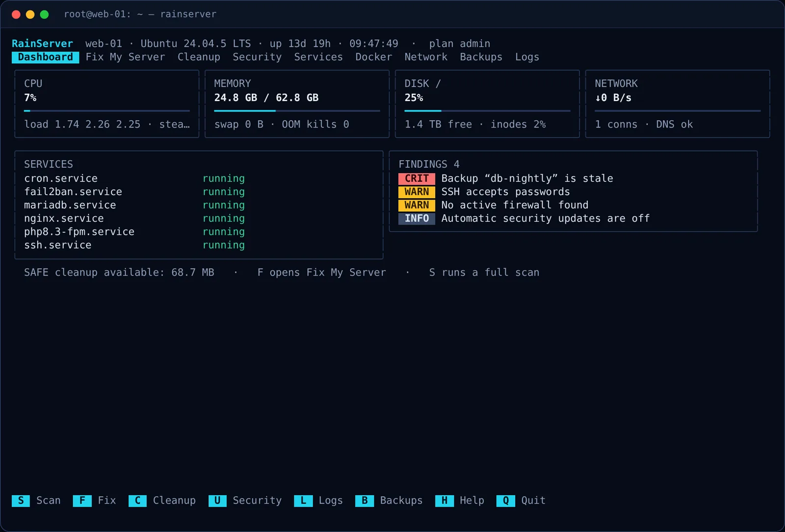
Task: Click SAFE cleanup available: 68.7 MB text
Action: click(x=119, y=273)
